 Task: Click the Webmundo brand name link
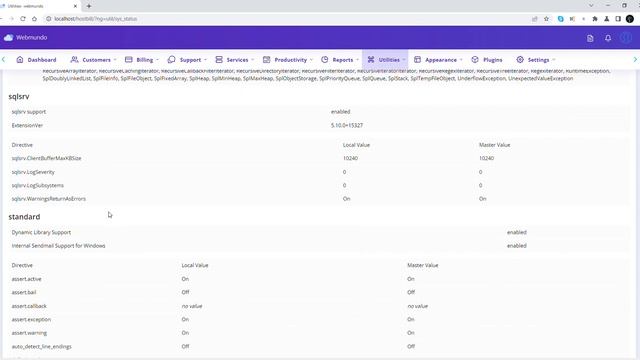pyautogui.click(x=31, y=38)
